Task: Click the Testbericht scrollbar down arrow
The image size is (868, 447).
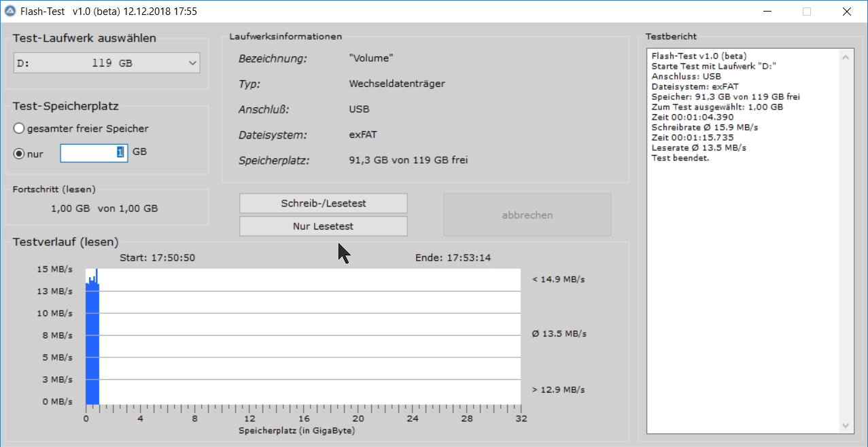Action: (846, 425)
